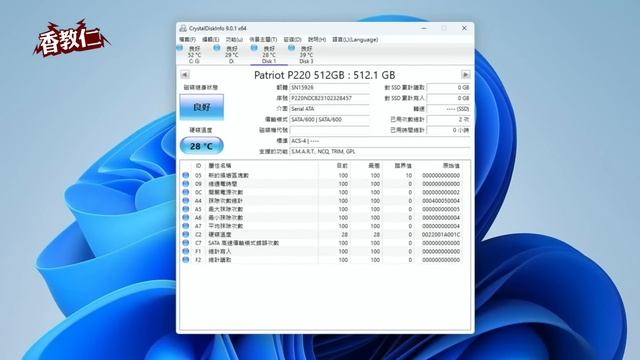Image resolution: width=640 pixels, height=360 pixels.
Task: Click the ID cell A6
Action: 198,218
